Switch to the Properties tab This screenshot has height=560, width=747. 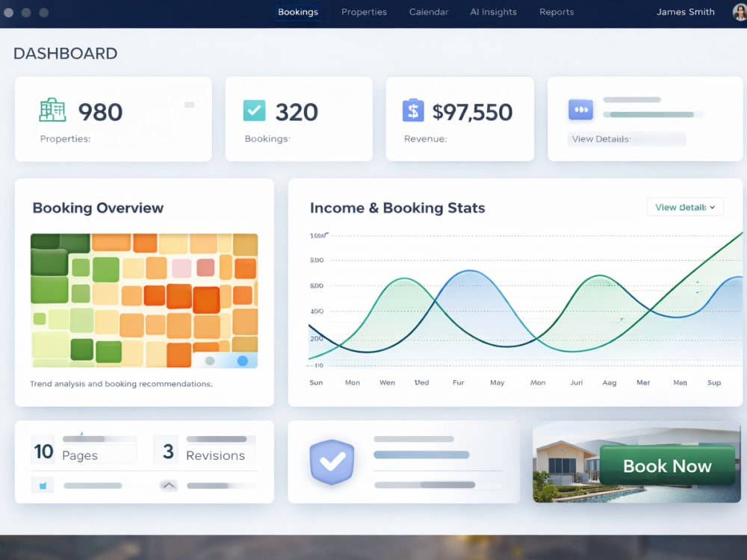tap(364, 12)
